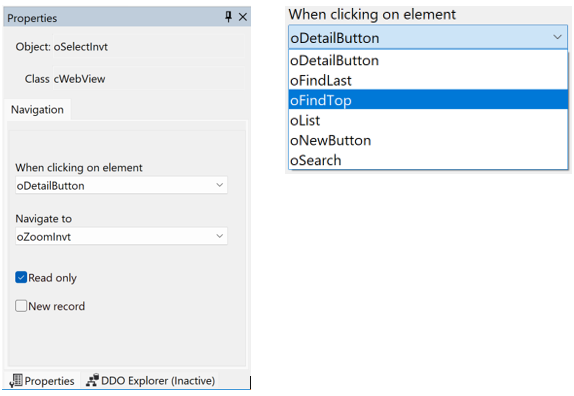Click the Properties tab icon at bottom

click(16, 381)
